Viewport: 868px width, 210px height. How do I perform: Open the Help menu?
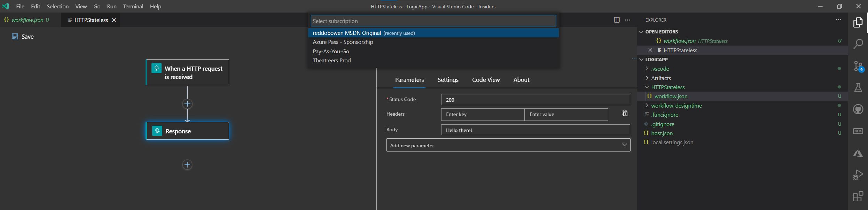pyautogui.click(x=155, y=6)
